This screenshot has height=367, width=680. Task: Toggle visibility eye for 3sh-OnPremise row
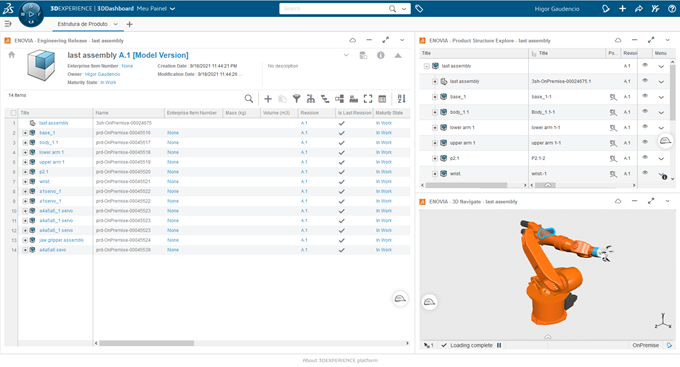click(x=645, y=80)
